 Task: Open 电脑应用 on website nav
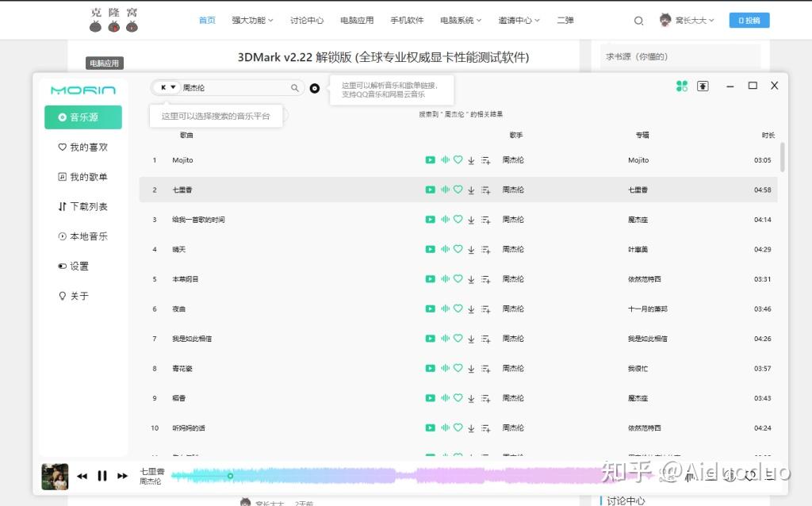click(x=357, y=20)
